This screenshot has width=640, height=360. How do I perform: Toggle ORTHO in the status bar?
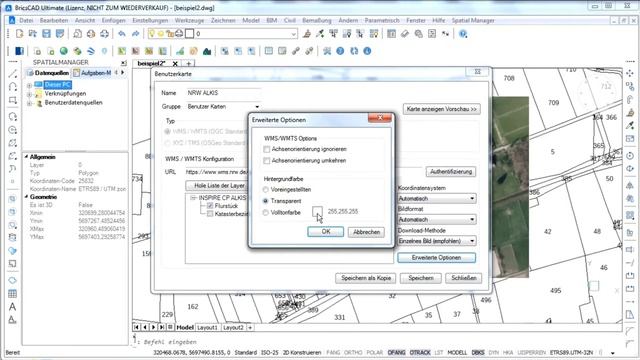point(353,353)
